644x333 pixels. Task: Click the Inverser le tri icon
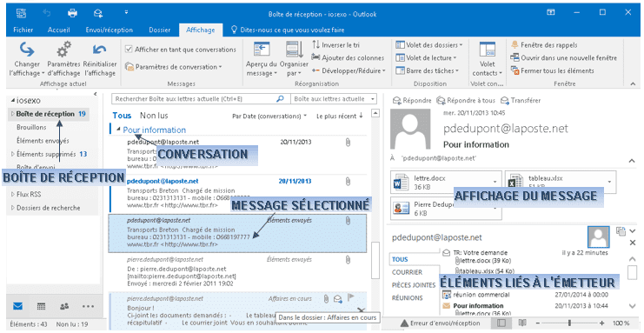point(315,44)
